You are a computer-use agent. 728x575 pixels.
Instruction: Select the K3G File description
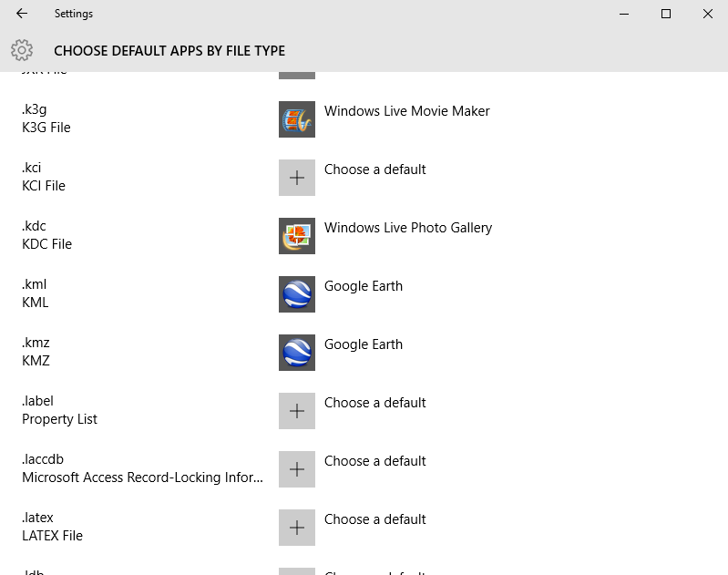[x=46, y=128]
